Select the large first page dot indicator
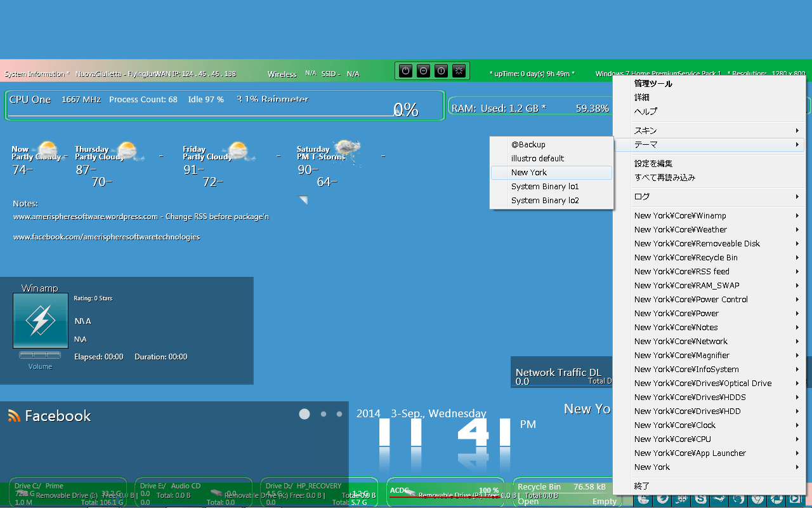This screenshot has width=812, height=508. (304, 414)
